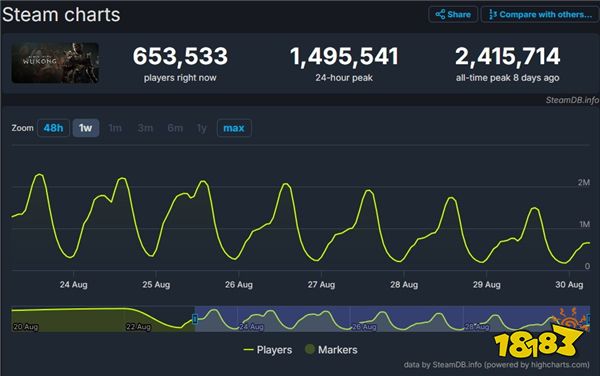The width and height of the screenshot is (600, 376).
Task: Click the 25 Aug axis label
Action: 156,285
